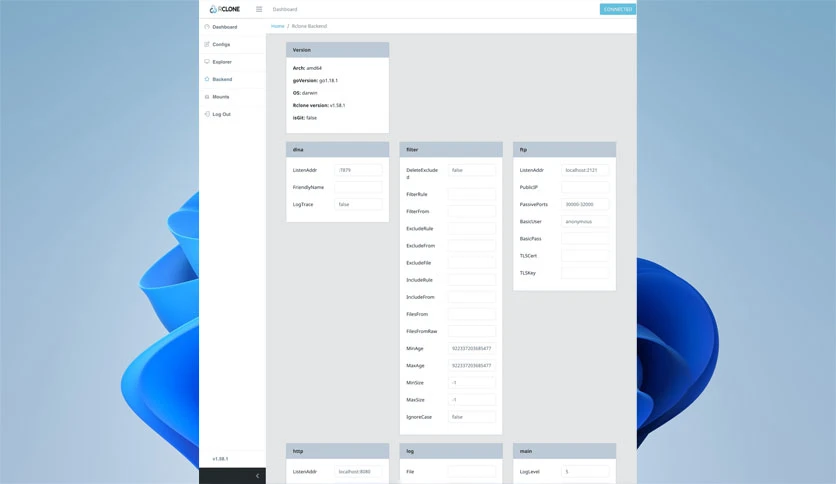Click the isGit false line

click(x=304, y=118)
